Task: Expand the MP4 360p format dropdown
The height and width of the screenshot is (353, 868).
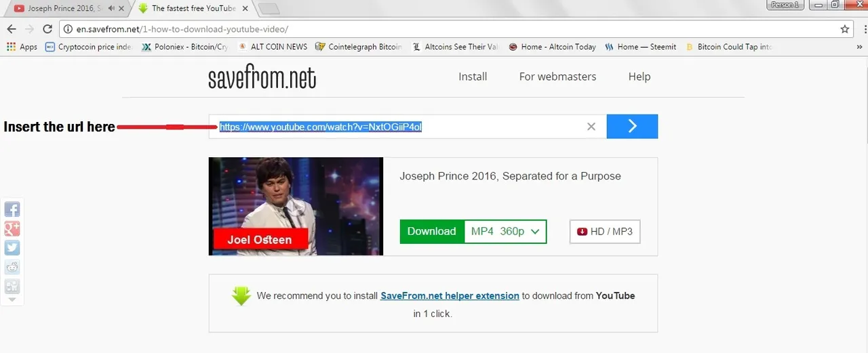Action: (x=505, y=231)
